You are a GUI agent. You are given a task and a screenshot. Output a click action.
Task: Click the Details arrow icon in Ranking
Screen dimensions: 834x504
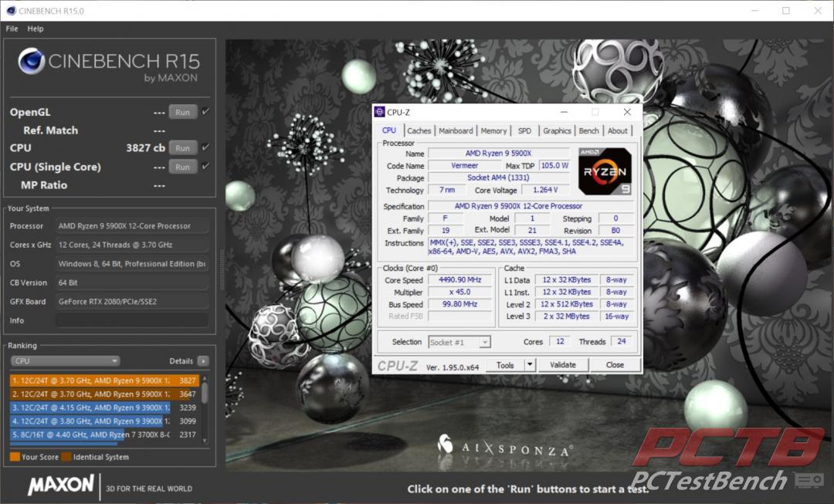(203, 361)
